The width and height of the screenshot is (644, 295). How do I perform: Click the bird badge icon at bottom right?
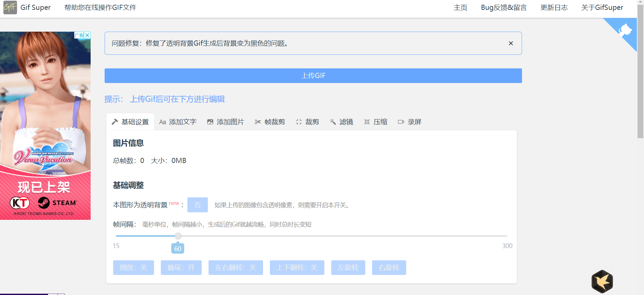tap(602, 281)
